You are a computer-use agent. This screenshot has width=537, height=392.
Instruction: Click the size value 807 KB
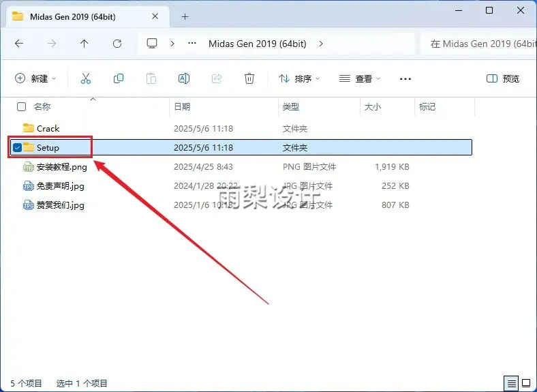(395, 205)
